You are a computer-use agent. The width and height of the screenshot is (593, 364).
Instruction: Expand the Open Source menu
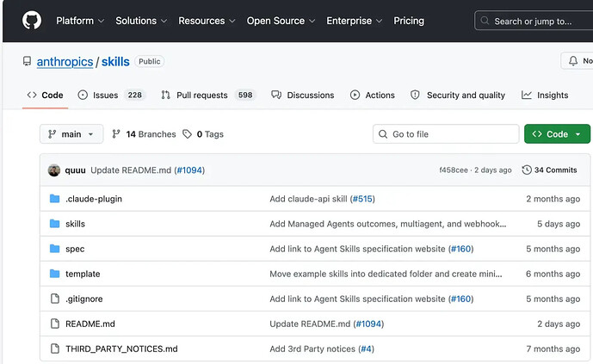281,21
